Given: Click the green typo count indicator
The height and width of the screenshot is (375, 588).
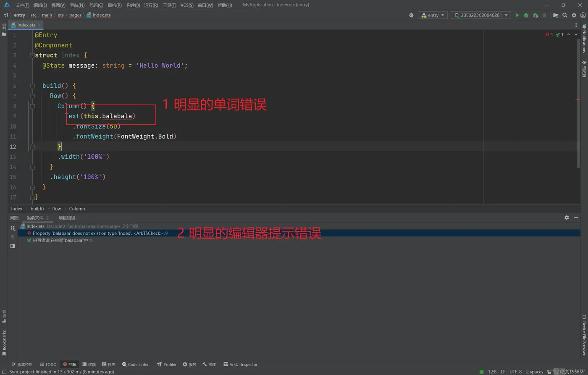Looking at the screenshot, I should tap(559, 34).
